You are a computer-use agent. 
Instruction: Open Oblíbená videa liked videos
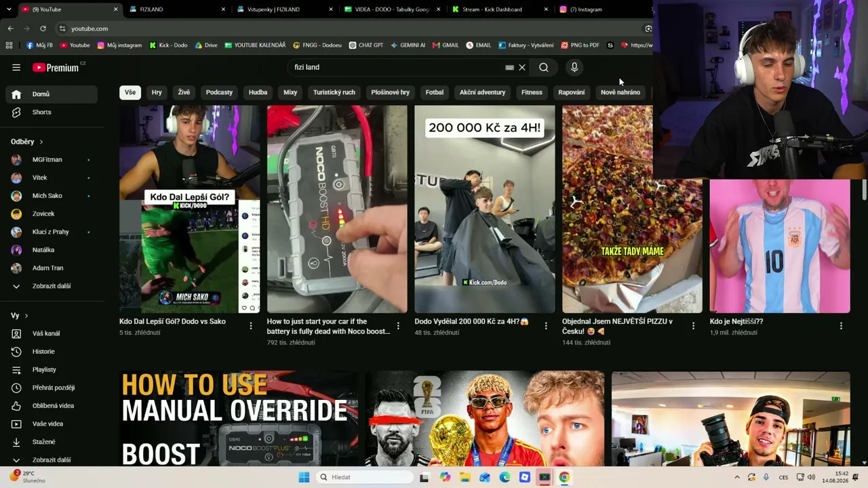(52, 405)
